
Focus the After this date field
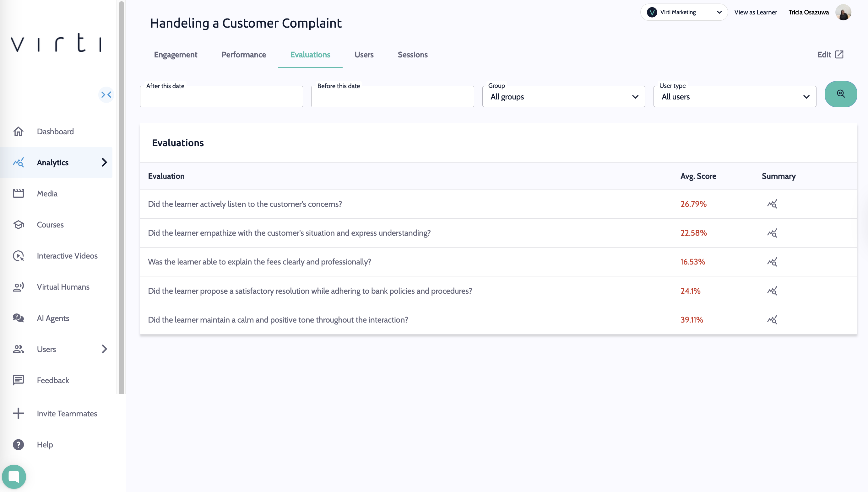[x=221, y=97]
